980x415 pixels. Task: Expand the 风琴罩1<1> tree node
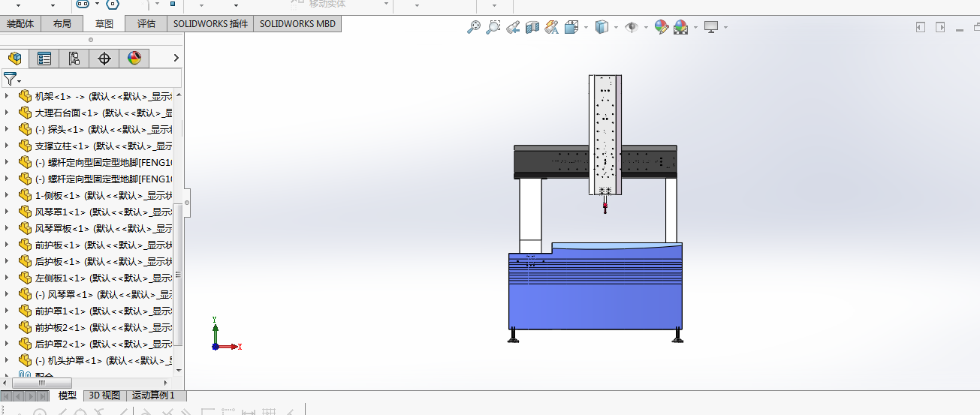7,212
